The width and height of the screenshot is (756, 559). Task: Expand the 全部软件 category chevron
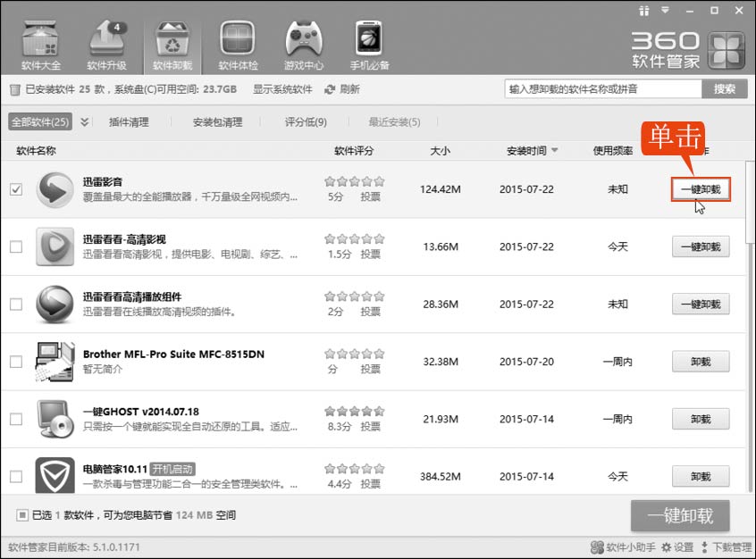click(84, 122)
